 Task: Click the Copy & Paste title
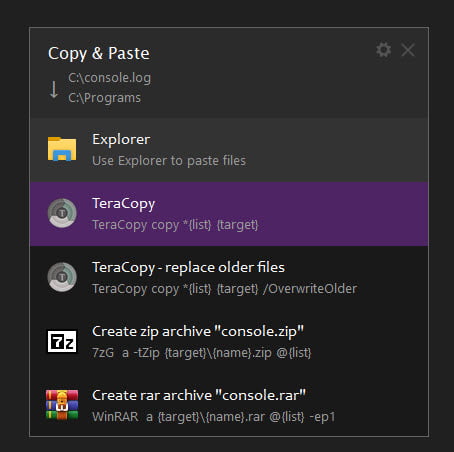point(99,54)
